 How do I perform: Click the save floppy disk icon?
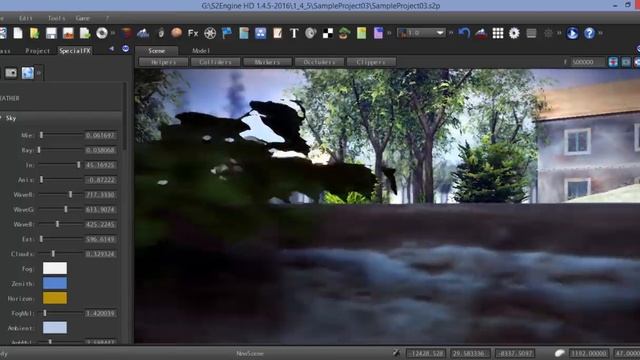51,33
